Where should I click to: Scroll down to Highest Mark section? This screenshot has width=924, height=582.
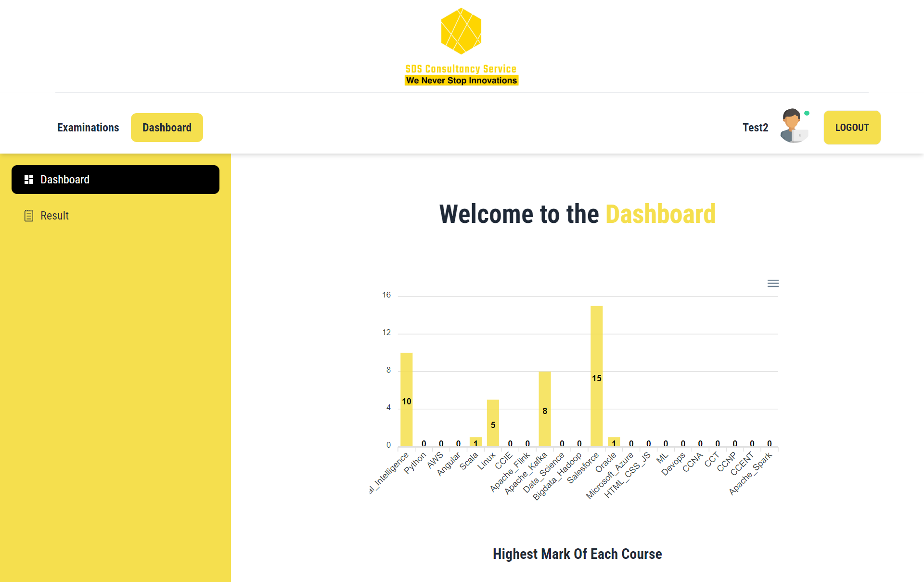pyautogui.click(x=576, y=553)
